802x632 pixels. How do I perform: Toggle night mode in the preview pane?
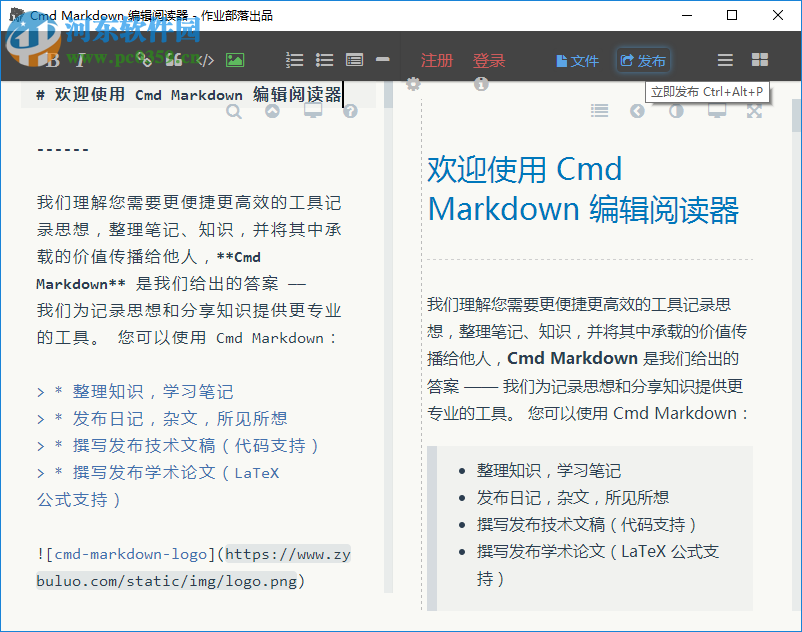[676, 110]
